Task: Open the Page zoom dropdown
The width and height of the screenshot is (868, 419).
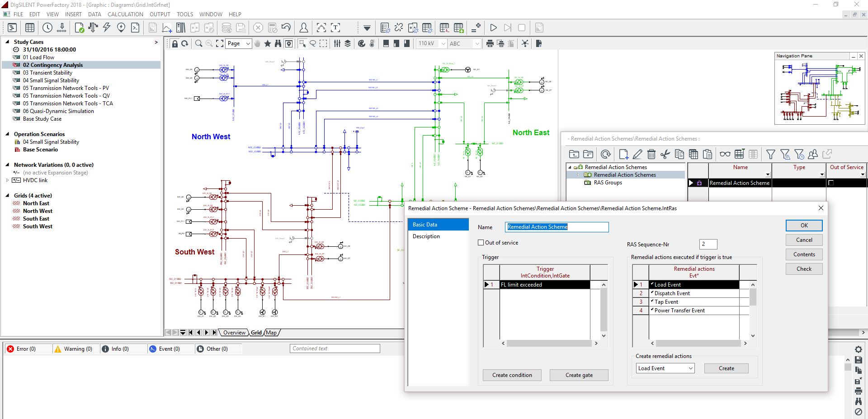Action: (248, 43)
